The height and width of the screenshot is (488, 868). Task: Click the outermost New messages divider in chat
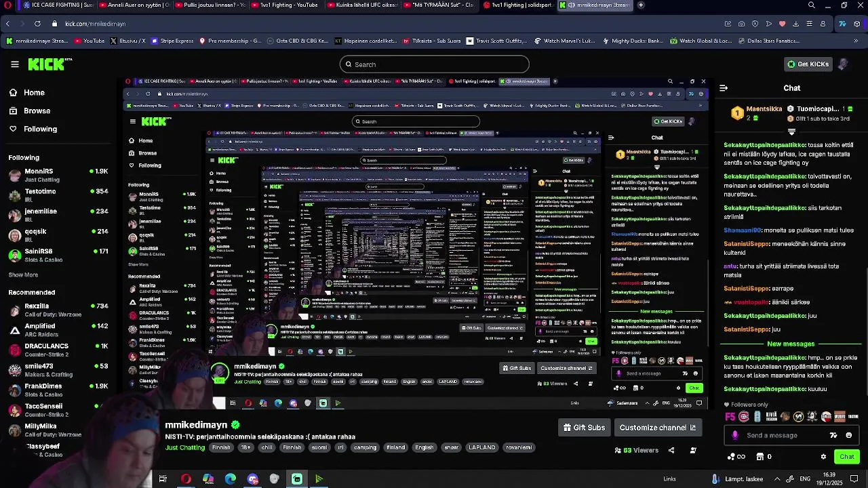791,344
